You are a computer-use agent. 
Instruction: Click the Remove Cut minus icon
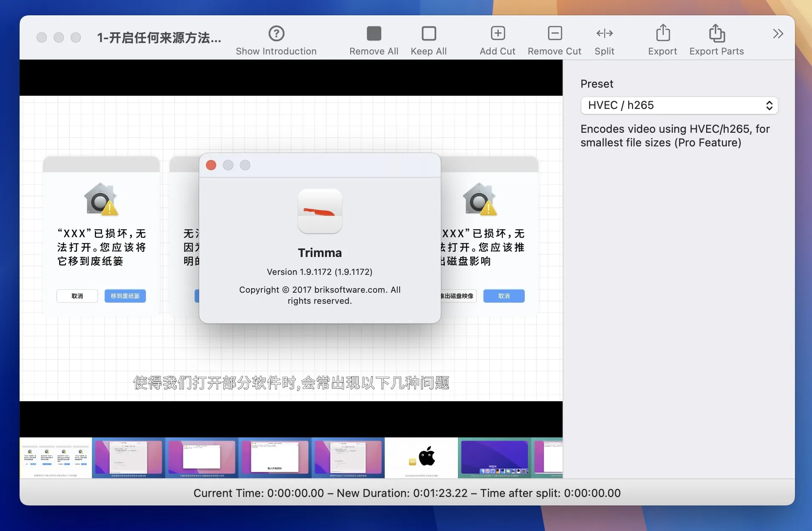[x=555, y=33]
